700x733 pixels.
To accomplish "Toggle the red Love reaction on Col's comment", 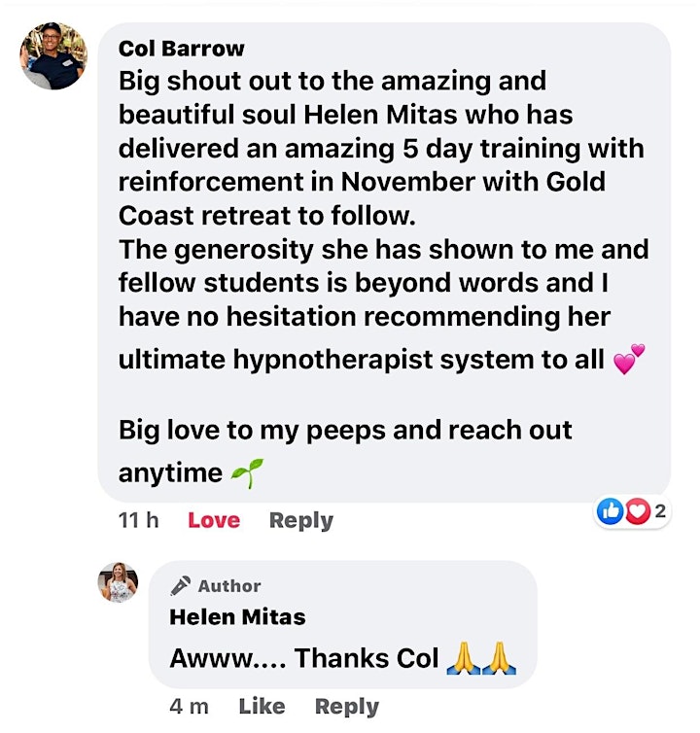I will tap(214, 520).
